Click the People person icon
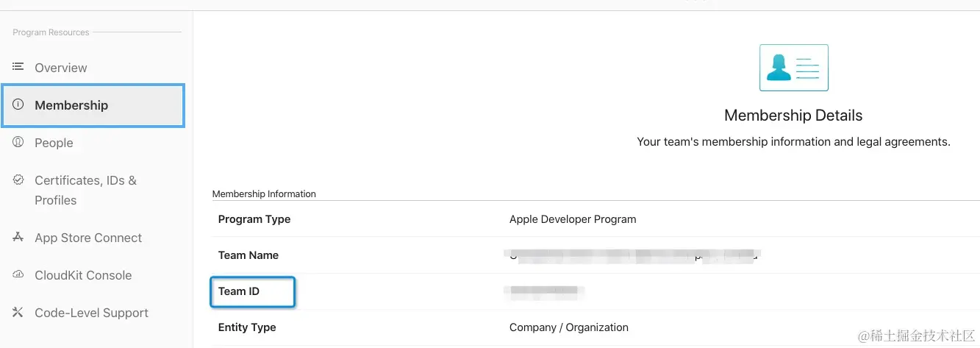Viewport: 980px width, 348px height. point(18,142)
